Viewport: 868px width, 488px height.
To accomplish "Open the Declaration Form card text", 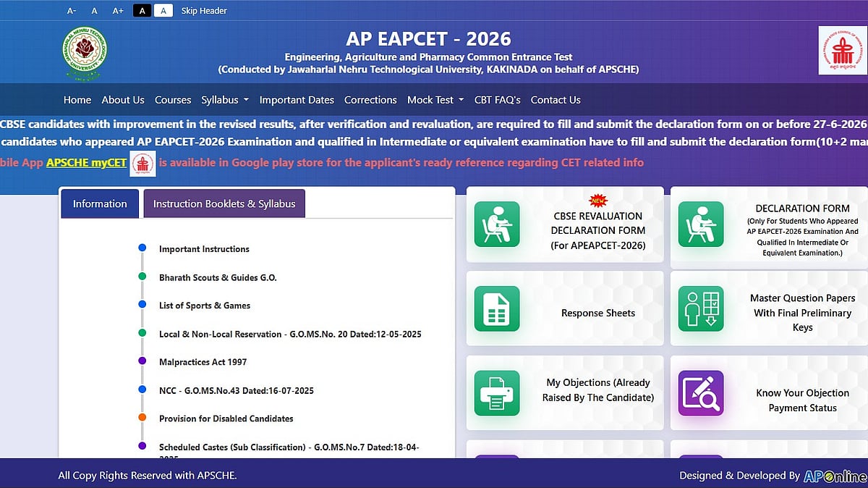I will pos(803,230).
